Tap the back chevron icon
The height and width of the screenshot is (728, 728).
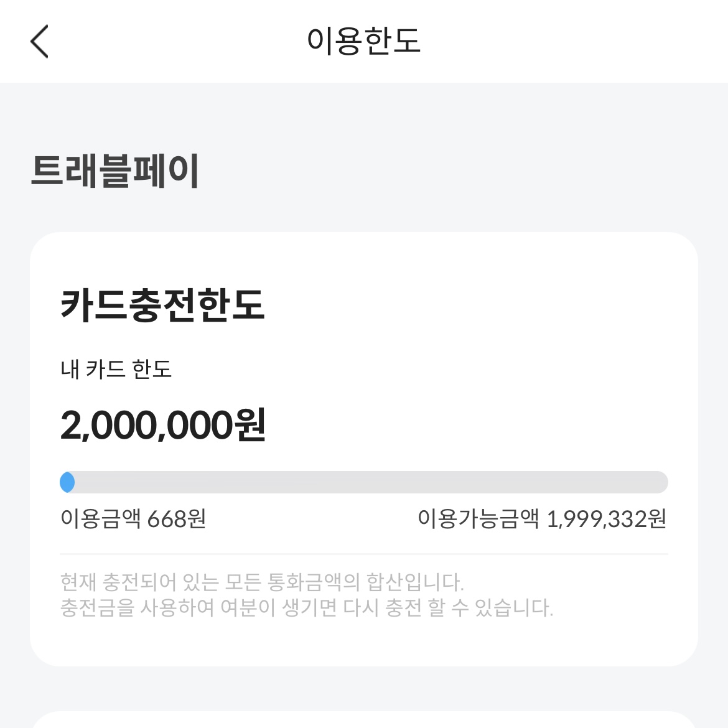(x=40, y=42)
